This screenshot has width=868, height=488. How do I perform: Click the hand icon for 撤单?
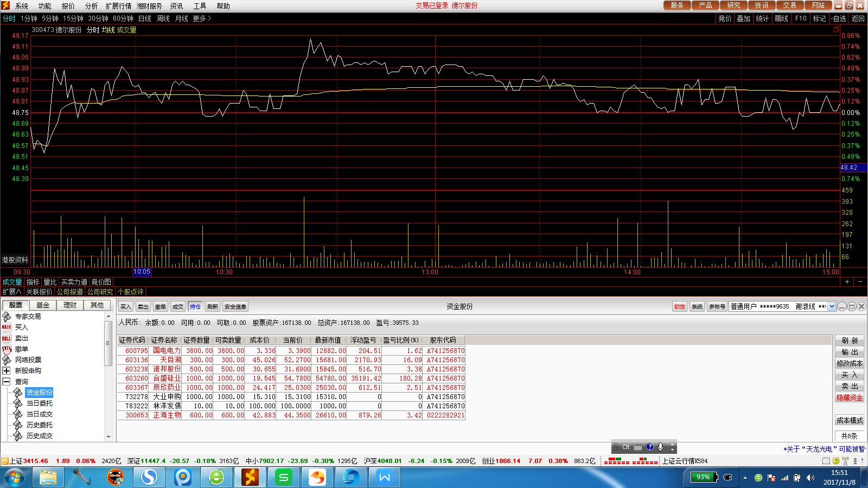pyautogui.click(x=7, y=349)
